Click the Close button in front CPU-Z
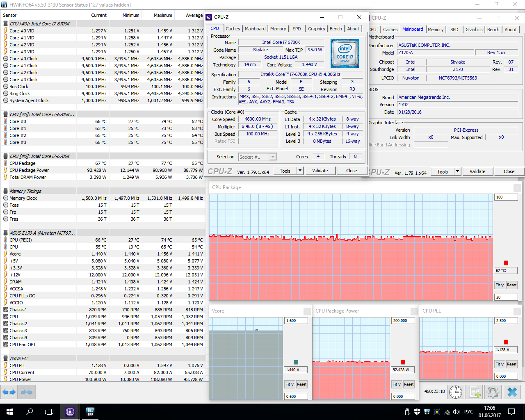525x420 pixels. coord(352,171)
